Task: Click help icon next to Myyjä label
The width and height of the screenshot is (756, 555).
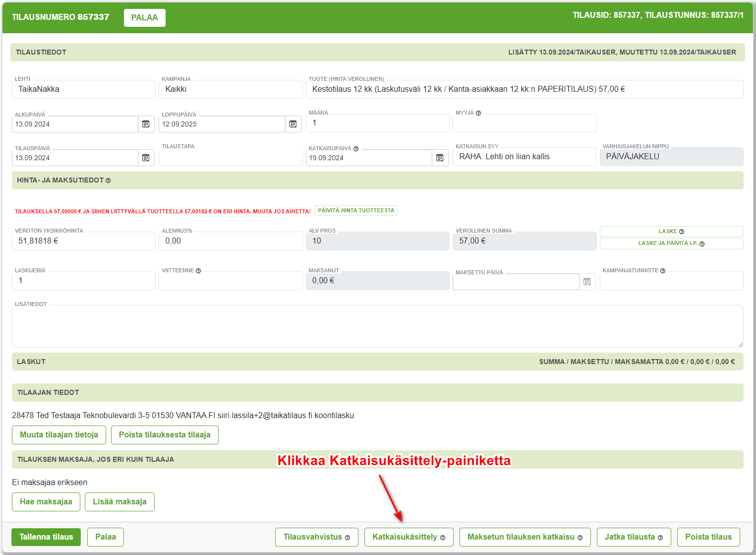Action: (478, 113)
